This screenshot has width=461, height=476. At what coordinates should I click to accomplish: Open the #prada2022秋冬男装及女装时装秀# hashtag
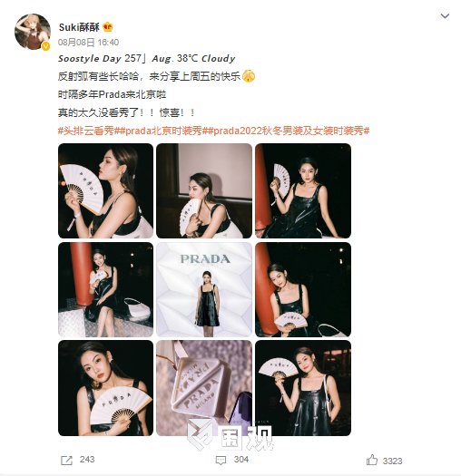coord(288,131)
